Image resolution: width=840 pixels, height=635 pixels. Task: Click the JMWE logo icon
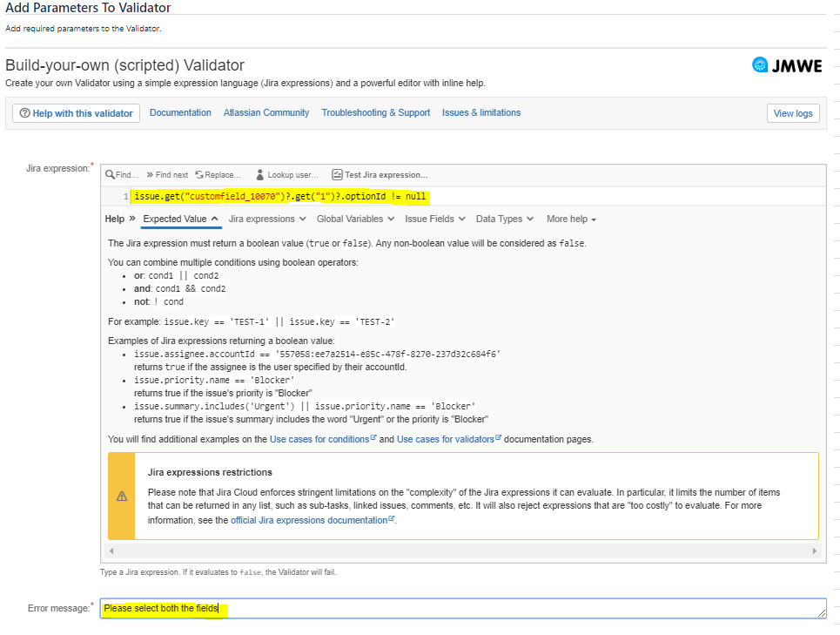coord(760,64)
